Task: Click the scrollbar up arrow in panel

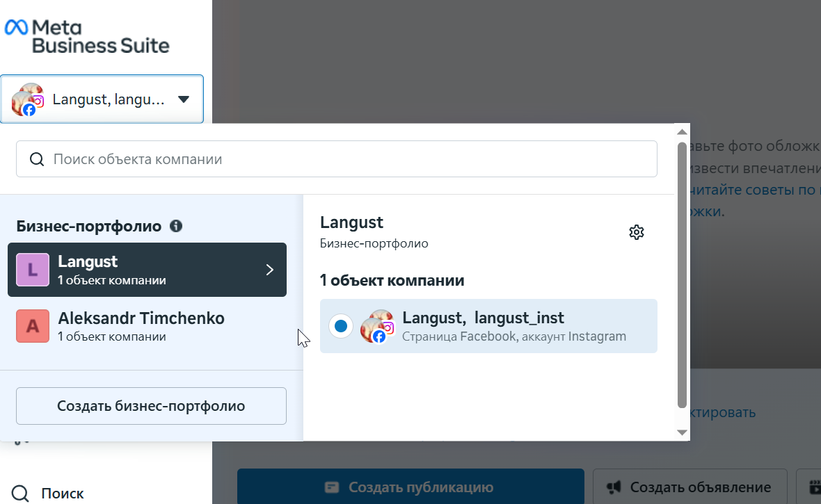Action: (x=682, y=132)
